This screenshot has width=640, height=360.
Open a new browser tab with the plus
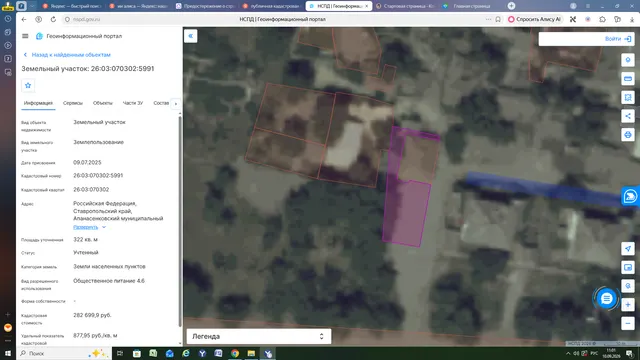point(511,6)
